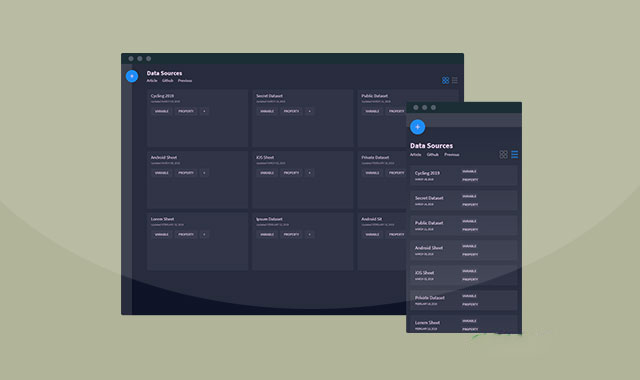Select Private Dataset row in the list
This screenshot has height=380, width=640.
point(464,300)
